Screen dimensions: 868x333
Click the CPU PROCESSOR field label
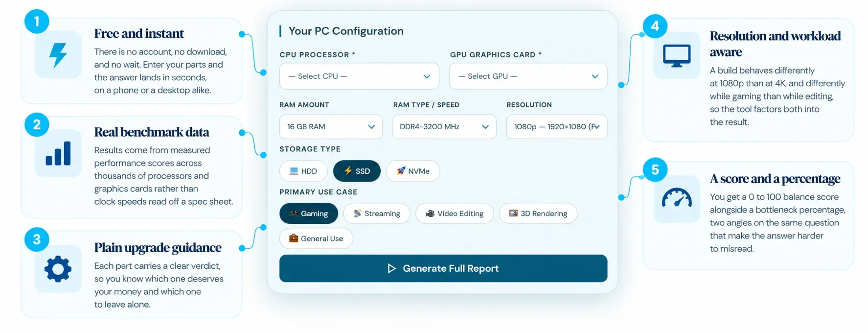click(x=317, y=55)
